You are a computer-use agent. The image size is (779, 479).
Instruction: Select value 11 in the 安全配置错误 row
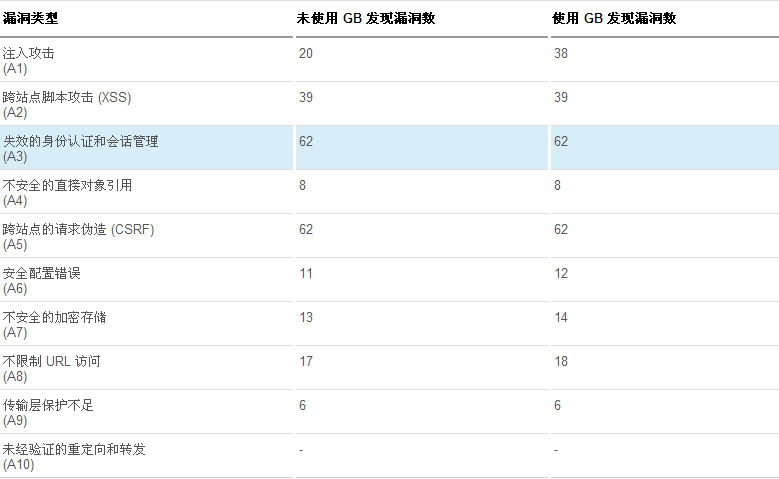[x=305, y=273]
